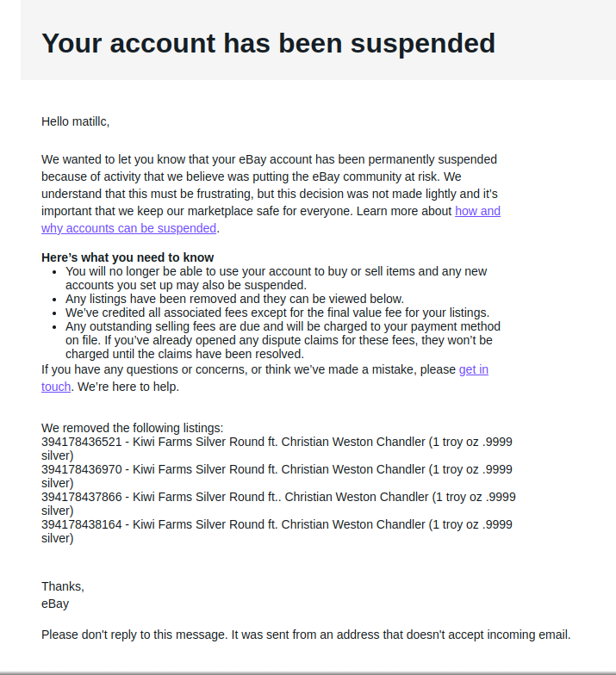Click the 'Thanks,' closing line
This screenshot has height=675, width=616.
click(63, 587)
